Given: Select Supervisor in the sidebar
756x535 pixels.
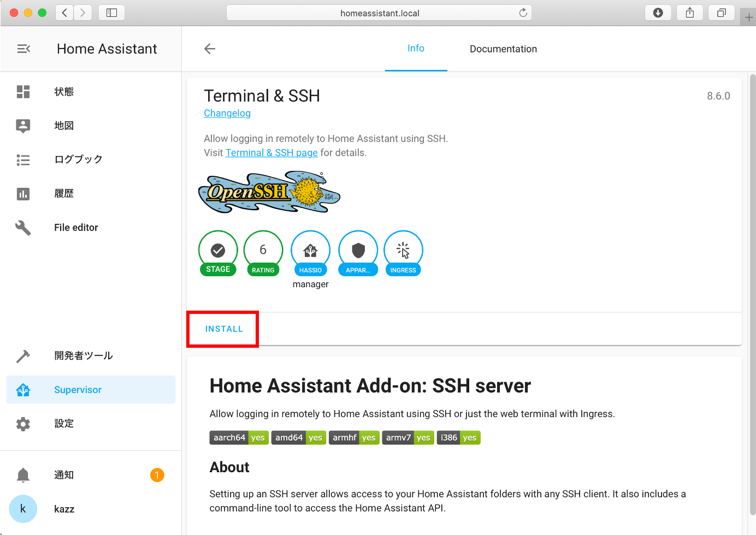Looking at the screenshot, I should (x=91, y=390).
